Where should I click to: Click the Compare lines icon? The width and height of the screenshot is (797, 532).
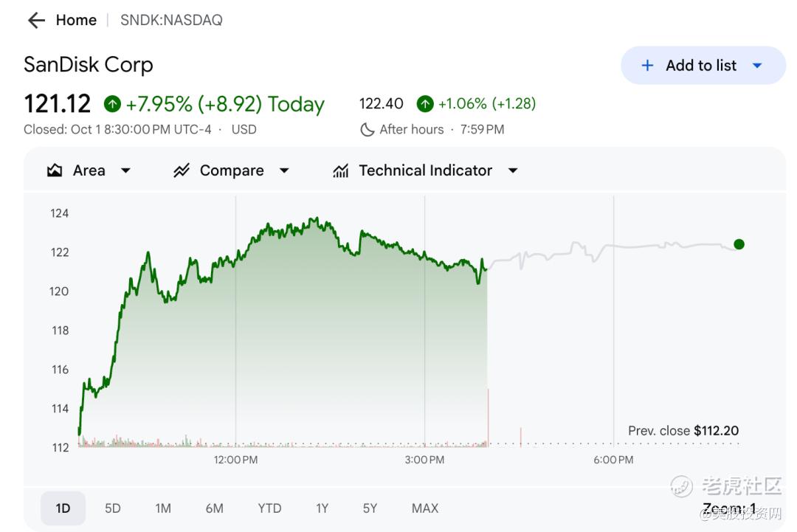click(182, 170)
